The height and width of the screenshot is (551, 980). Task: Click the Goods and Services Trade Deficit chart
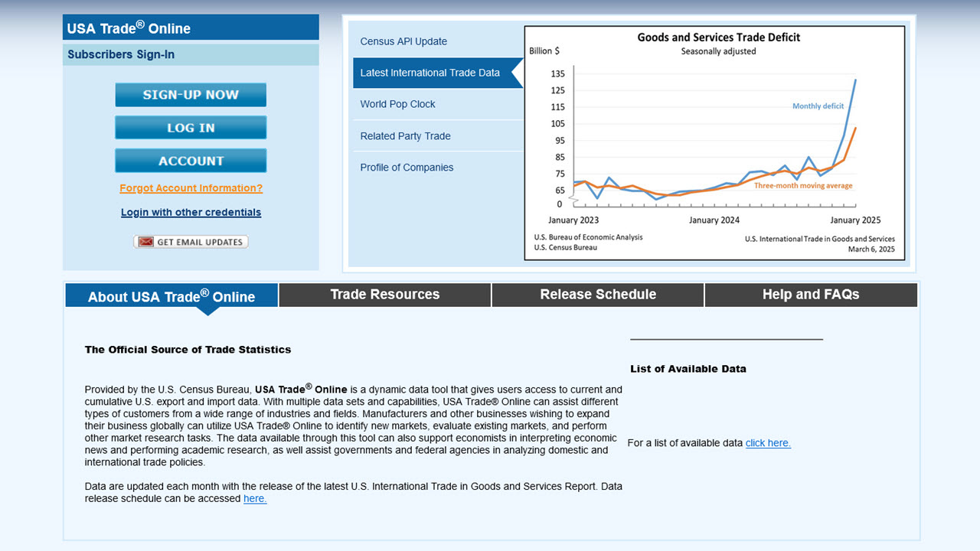tap(714, 143)
